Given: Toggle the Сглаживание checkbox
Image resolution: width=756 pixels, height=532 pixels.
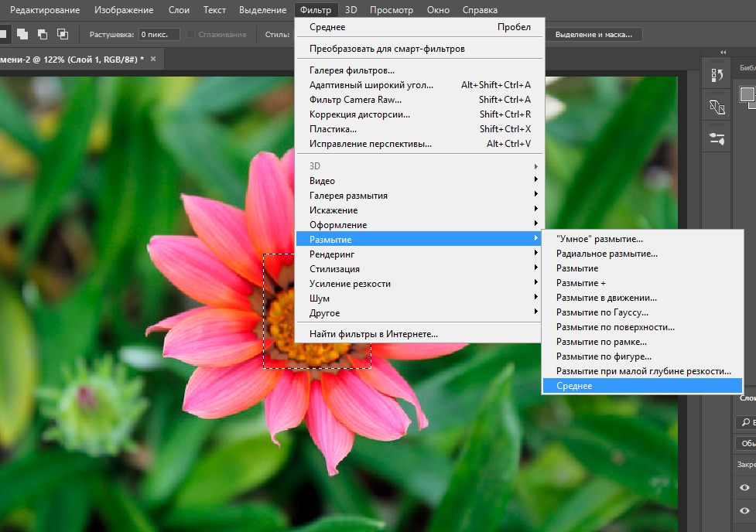Looking at the screenshot, I should [190, 34].
